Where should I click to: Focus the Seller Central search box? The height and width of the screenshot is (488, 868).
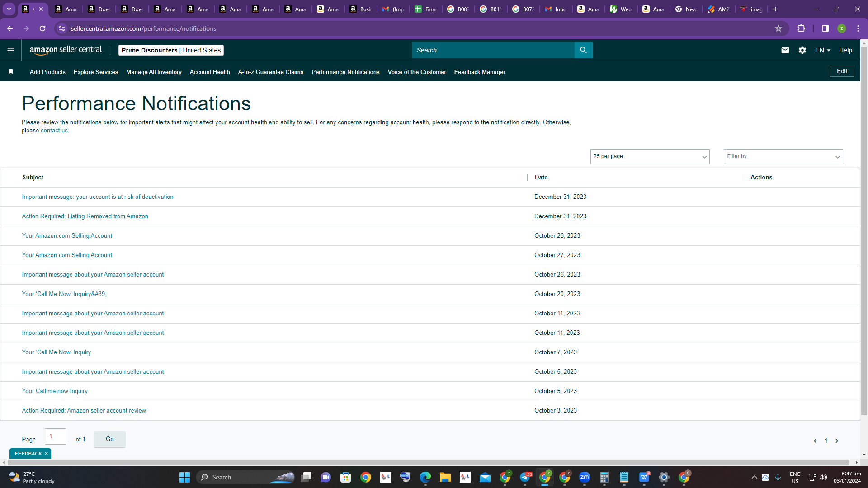tap(493, 50)
